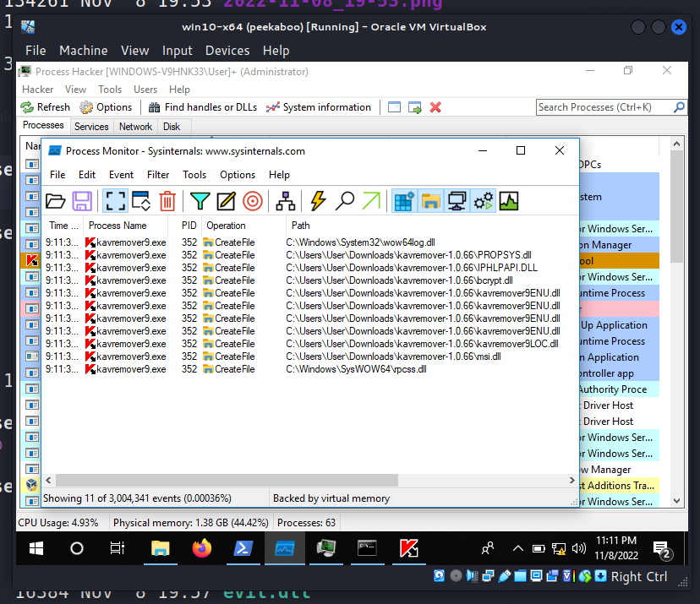Open the Highlight dialog via the pencil icon
The width and height of the screenshot is (700, 604).
226,201
